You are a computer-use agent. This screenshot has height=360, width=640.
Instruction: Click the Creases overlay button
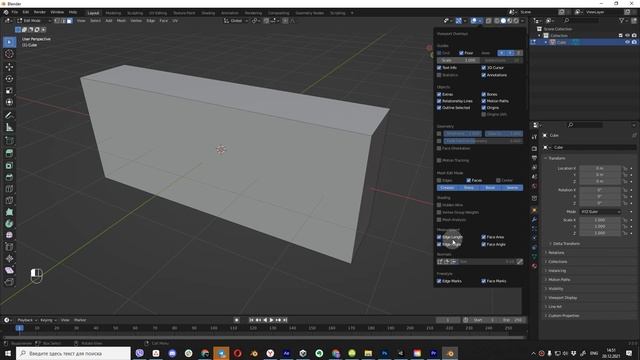[x=447, y=187]
